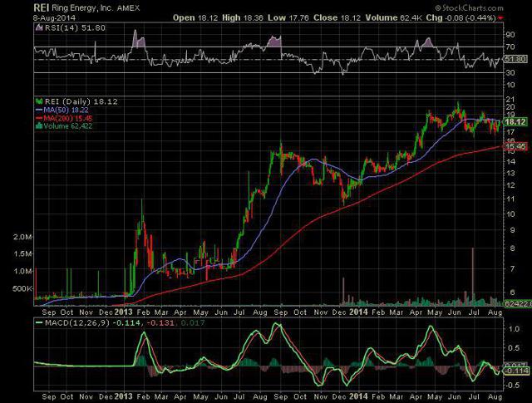Click the RSI indicator icon before RSI(14)
The image size is (532, 403).
tap(39, 27)
